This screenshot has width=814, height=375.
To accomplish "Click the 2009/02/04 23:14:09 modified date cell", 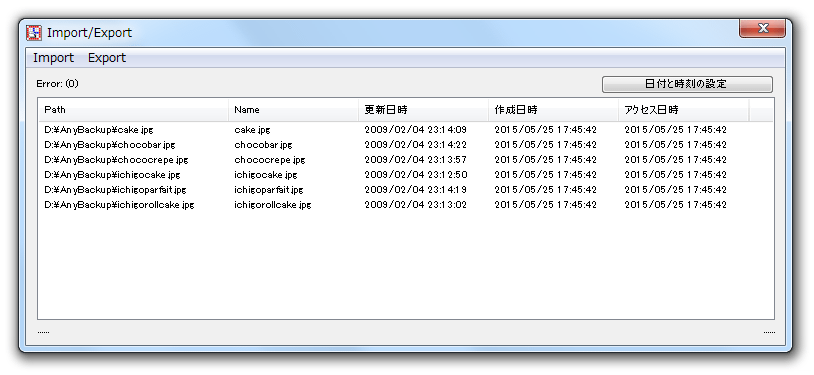I will [415, 129].
